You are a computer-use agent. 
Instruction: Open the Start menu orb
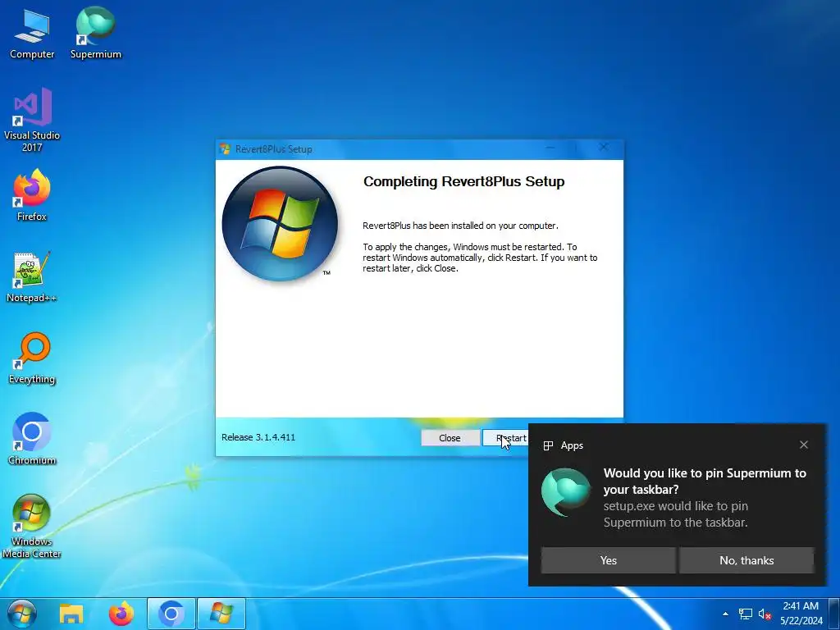[22, 614]
